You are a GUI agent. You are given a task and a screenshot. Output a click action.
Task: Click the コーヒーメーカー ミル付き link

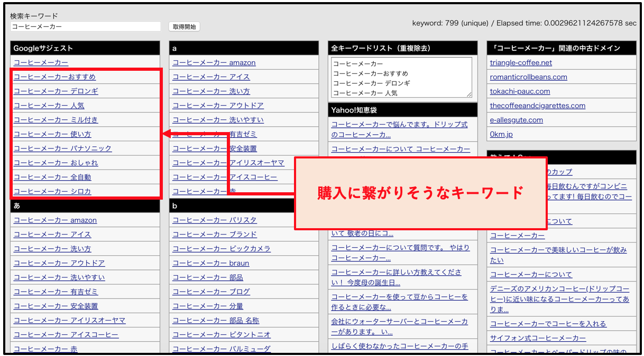click(x=56, y=120)
